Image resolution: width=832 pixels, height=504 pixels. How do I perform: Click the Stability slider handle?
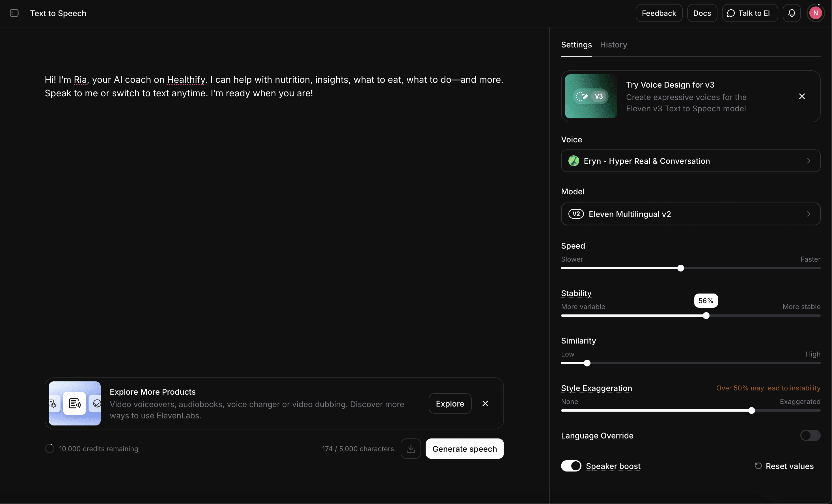[706, 316]
